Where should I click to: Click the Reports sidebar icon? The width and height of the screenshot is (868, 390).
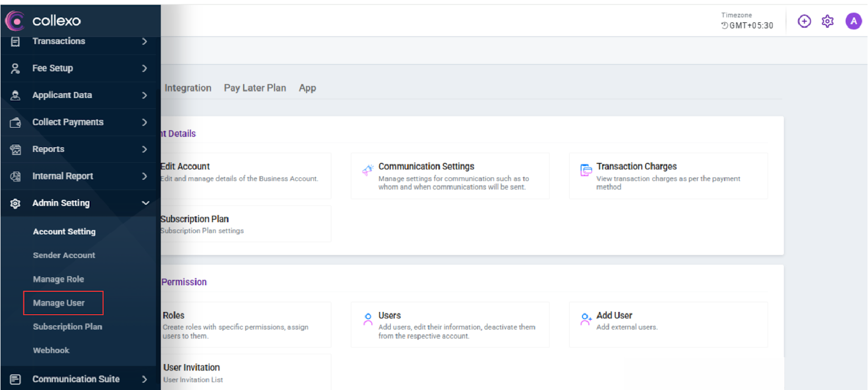[x=15, y=149]
